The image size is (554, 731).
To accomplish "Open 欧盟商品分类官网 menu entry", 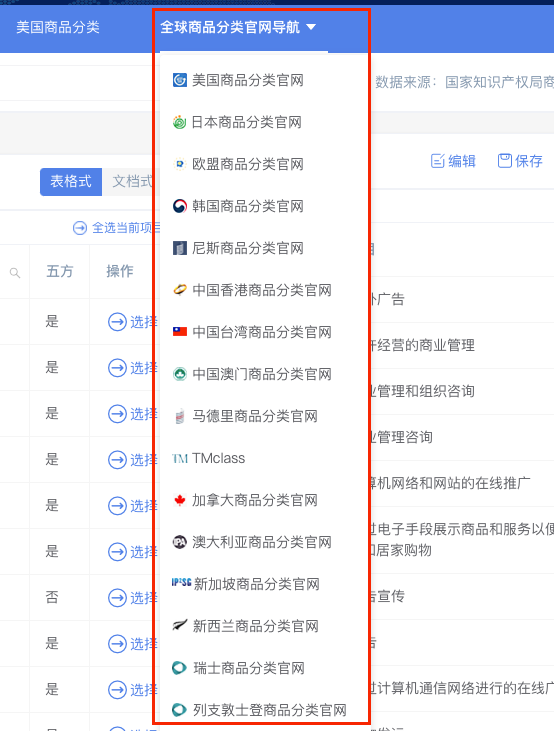I will pyautogui.click(x=248, y=164).
